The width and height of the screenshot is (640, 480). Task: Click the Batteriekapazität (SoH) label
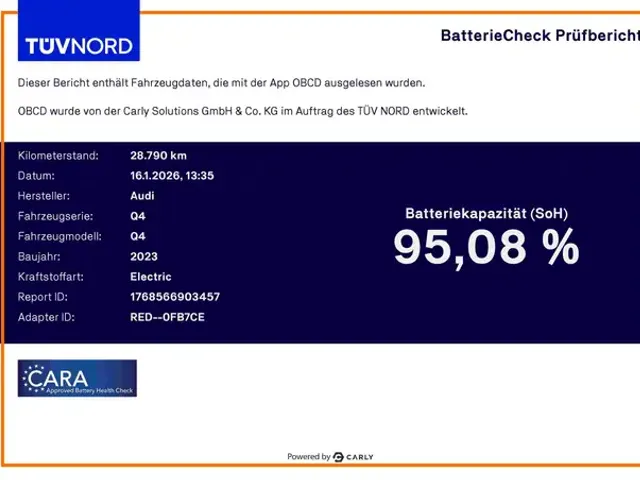tap(486, 213)
